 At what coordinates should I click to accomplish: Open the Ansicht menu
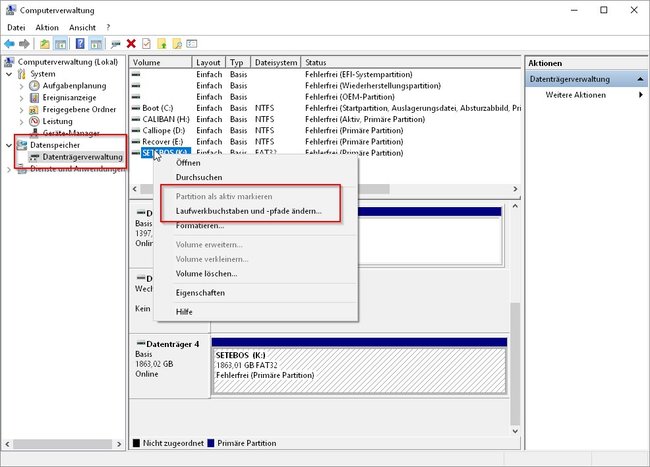[82, 27]
